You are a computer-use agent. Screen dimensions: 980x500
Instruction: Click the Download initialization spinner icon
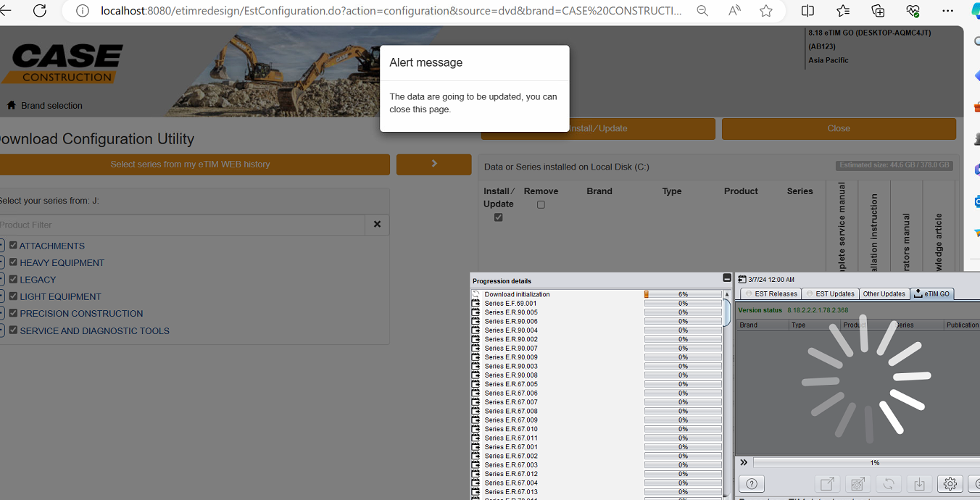pos(476,294)
